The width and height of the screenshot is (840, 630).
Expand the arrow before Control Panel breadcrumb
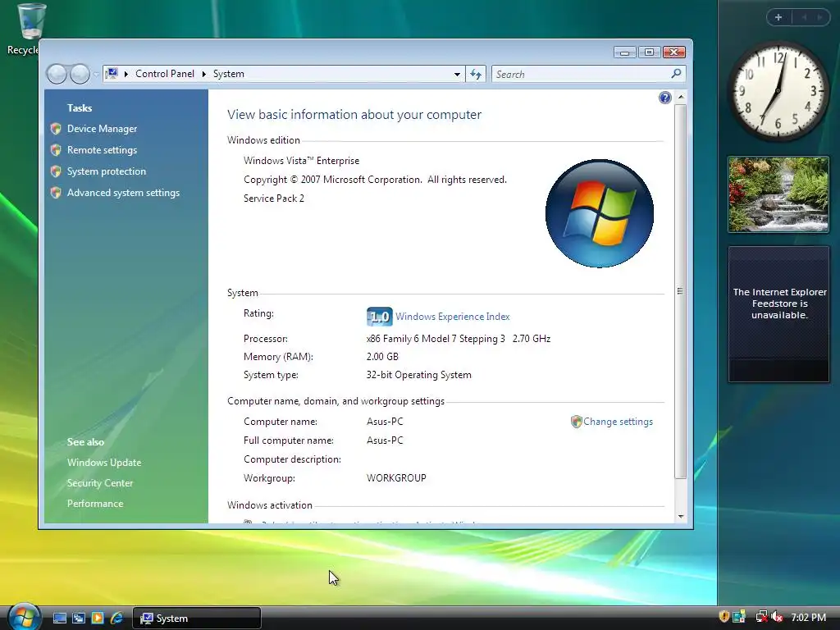[126, 74]
